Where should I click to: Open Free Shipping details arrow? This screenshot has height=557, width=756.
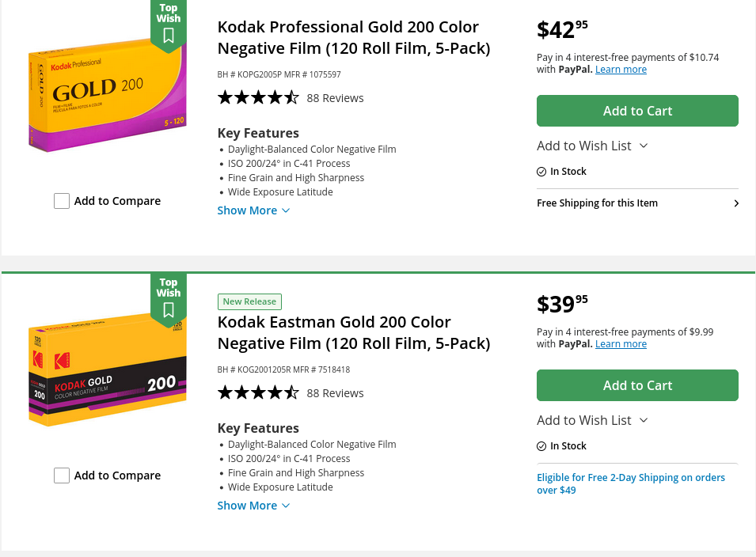pyautogui.click(x=736, y=203)
